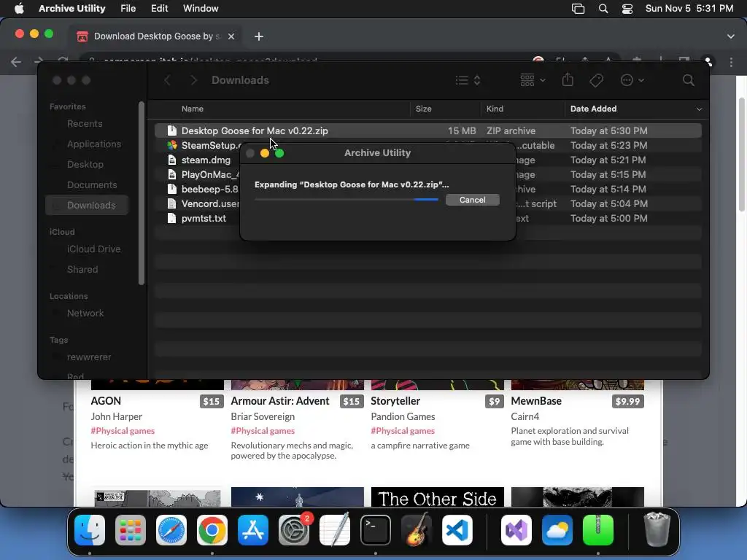Sort files by Name column
747x560 pixels.
[x=192, y=109]
